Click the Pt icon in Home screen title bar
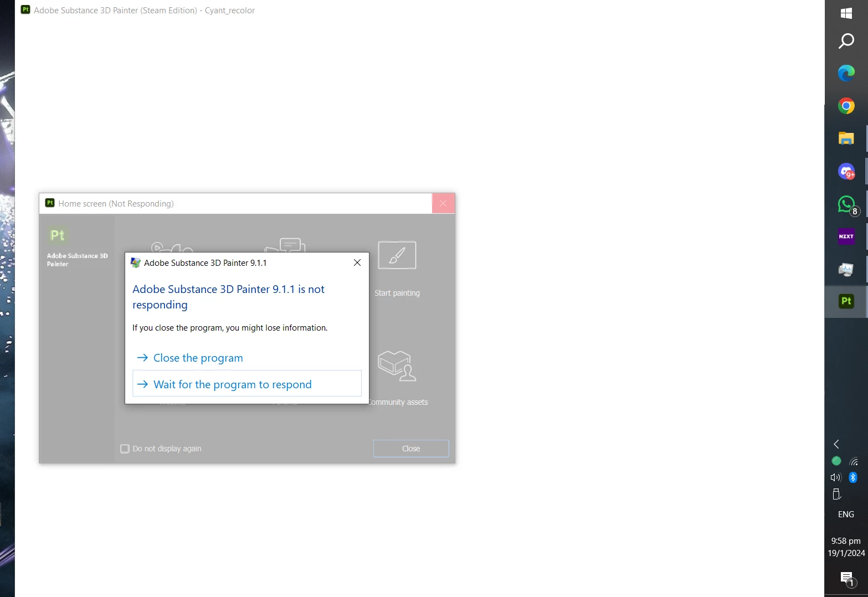This screenshot has width=868, height=597. (50, 203)
